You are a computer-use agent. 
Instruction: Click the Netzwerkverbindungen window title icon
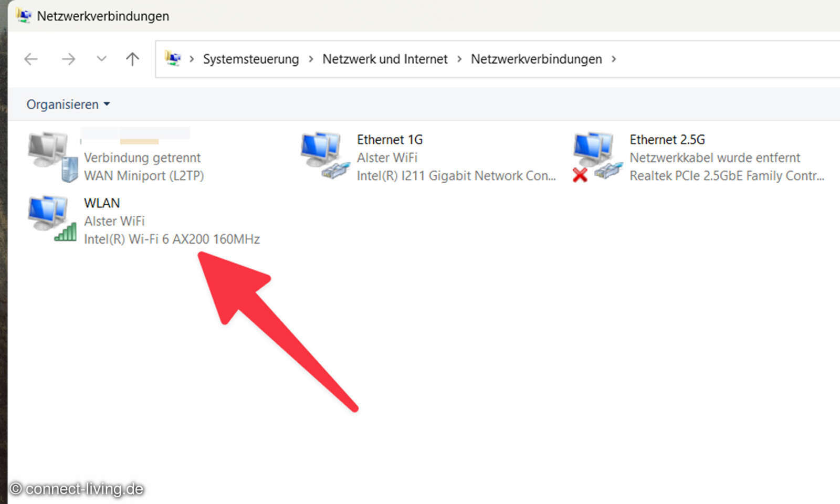(24, 16)
